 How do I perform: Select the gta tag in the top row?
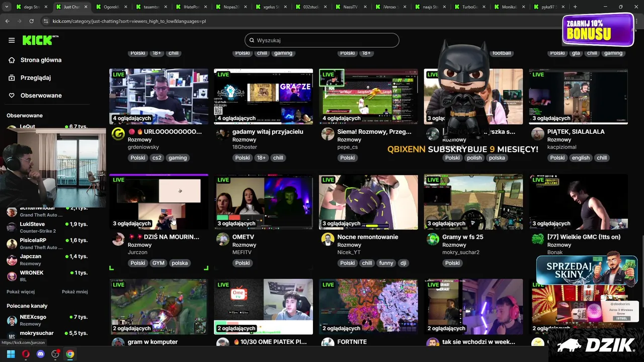[x=576, y=53]
